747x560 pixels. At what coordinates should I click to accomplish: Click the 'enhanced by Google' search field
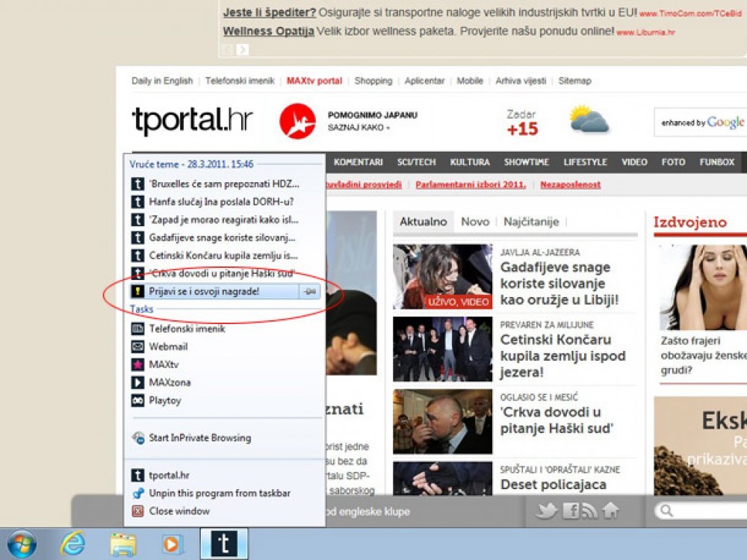(x=701, y=122)
